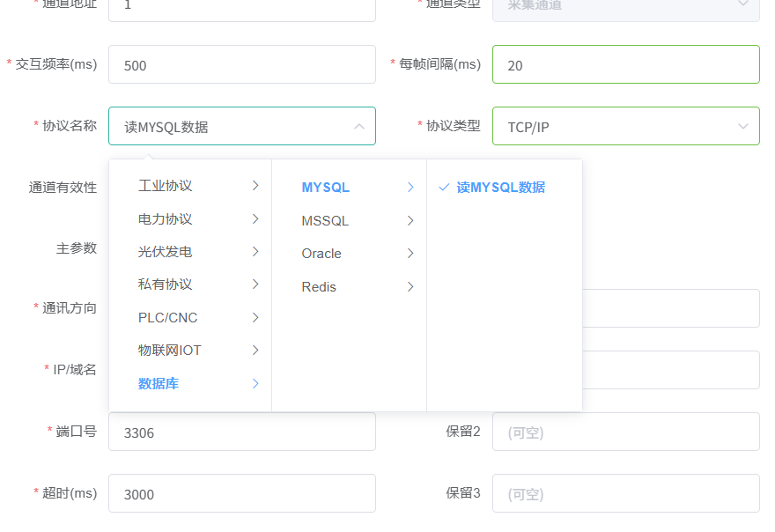Viewport: 775px width, 532px height.
Task: Click the 交互频率 input field
Action: point(242,64)
